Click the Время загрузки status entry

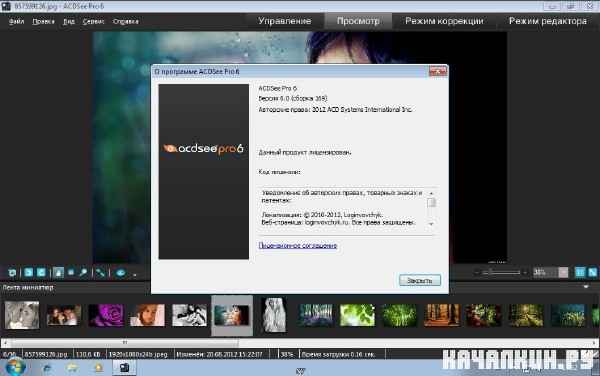[338, 355]
